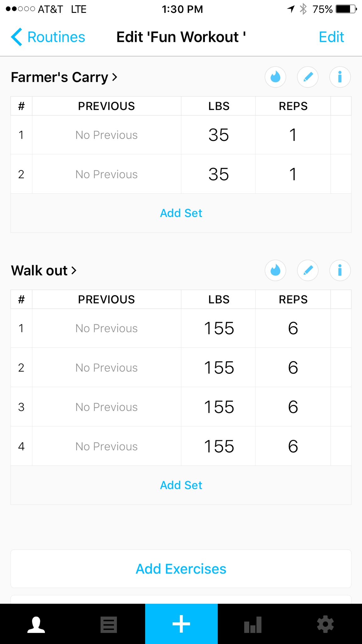Tap Edit in the top right

[331, 37]
